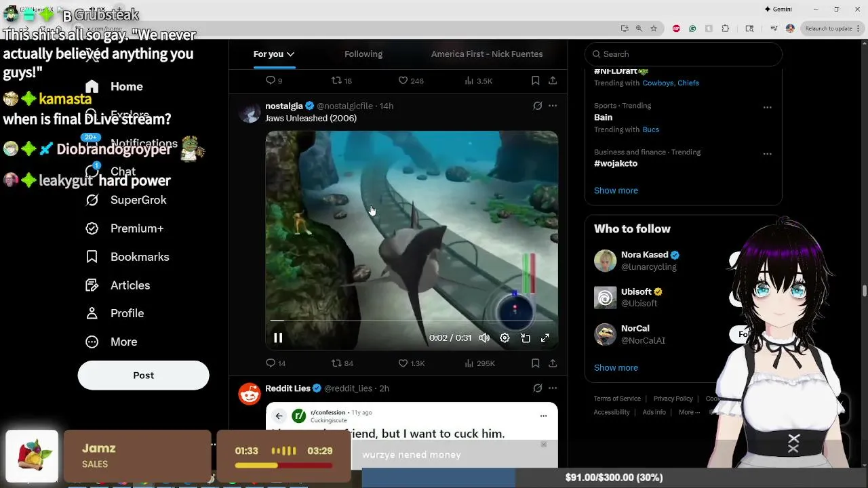Repost the top post showing 18

click(x=342, y=81)
